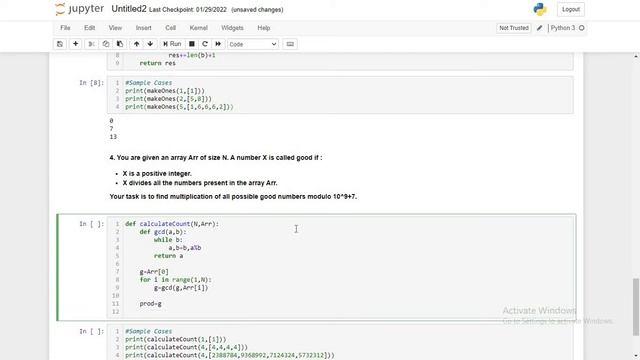Screen dimensions: 640x360
Task: Click the makeOnes sample cases cell
Action: tap(340, 95)
